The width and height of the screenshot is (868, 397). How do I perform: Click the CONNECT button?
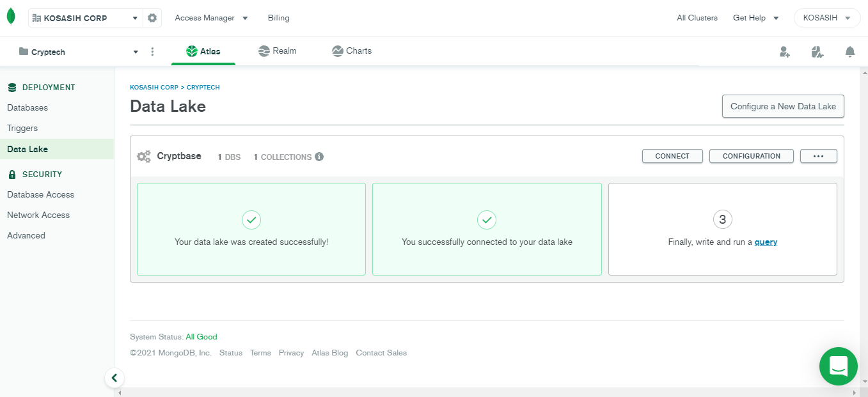point(672,156)
